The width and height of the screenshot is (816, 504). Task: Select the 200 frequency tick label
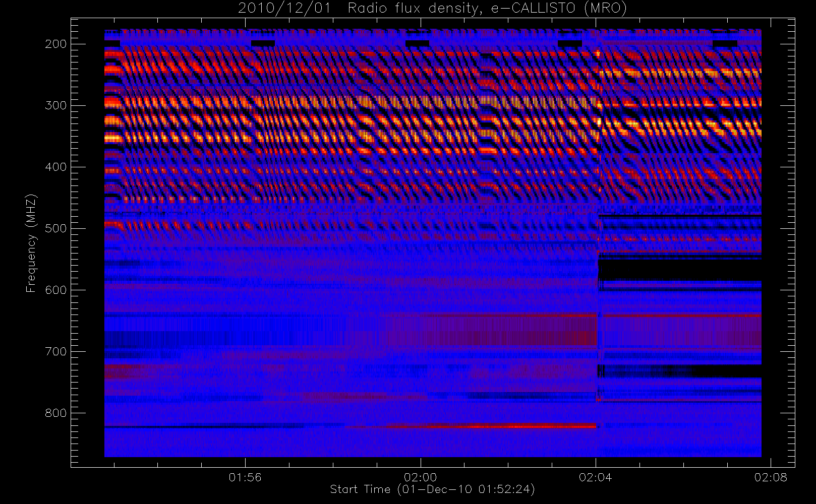tap(56, 44)
